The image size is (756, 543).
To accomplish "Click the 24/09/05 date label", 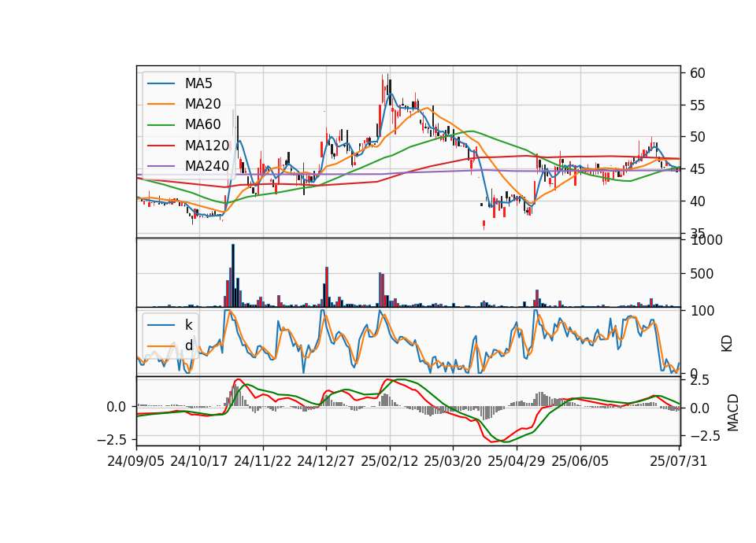I will point(136,461).
